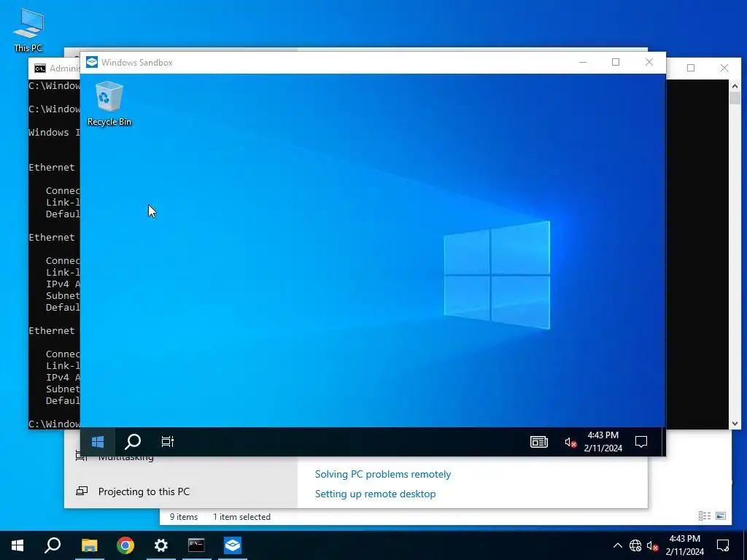Maximize the Windows Sandbox window
Image resolution: width=747 pixels, height=560 pixels.
[x=616, y=63]
